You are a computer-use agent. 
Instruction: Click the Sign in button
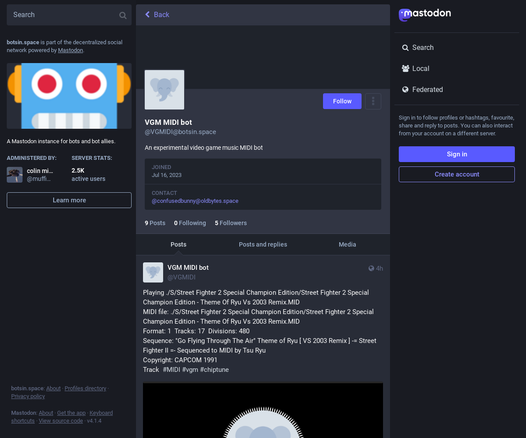[457, 154]
